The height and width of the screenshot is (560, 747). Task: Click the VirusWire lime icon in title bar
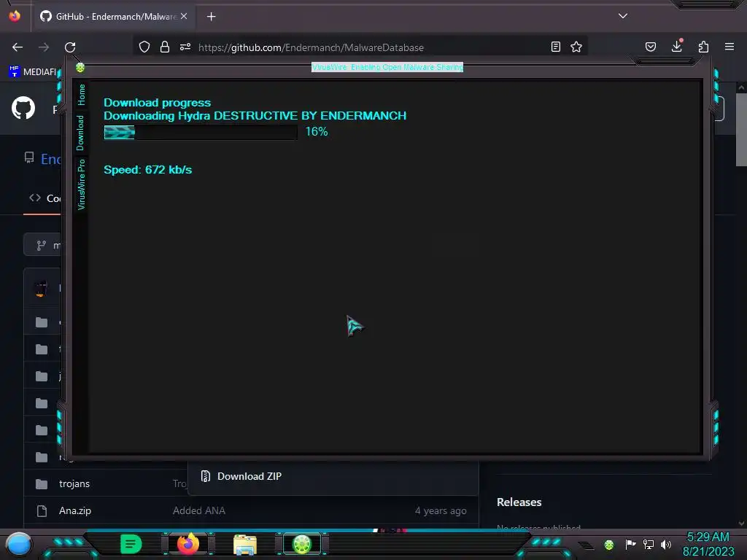80,68
